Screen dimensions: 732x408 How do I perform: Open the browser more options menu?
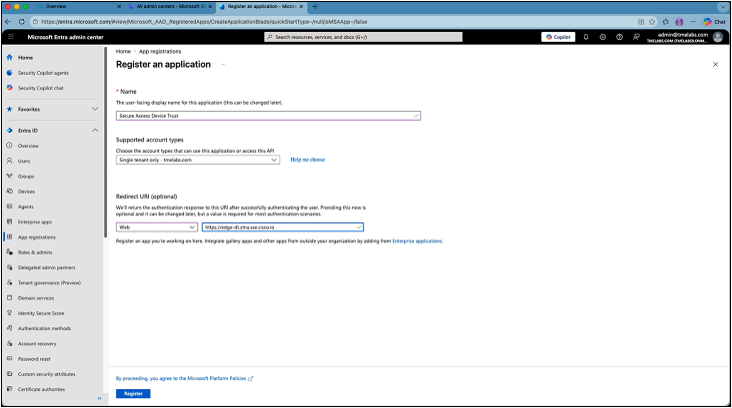(693, 21)
